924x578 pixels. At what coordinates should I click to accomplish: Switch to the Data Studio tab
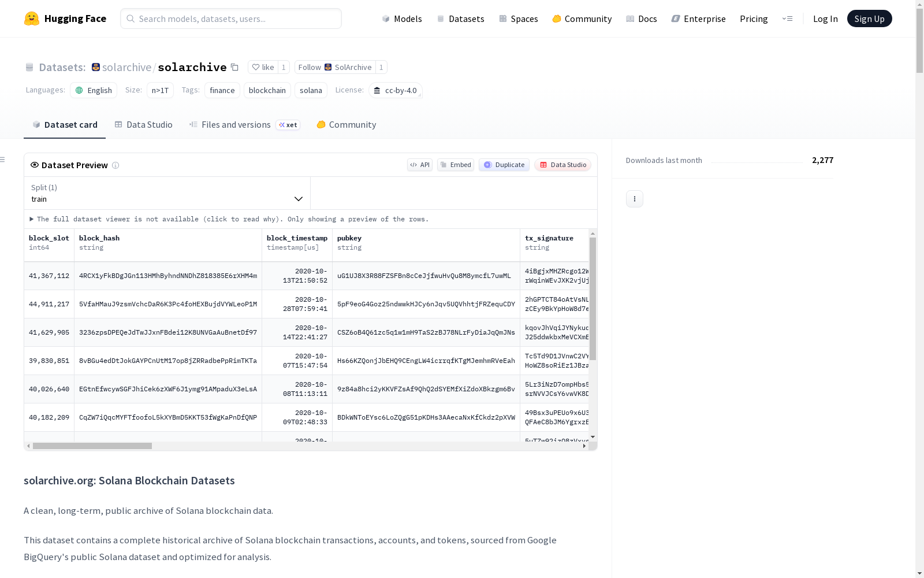pyautogui.click(x=143, y=124)
